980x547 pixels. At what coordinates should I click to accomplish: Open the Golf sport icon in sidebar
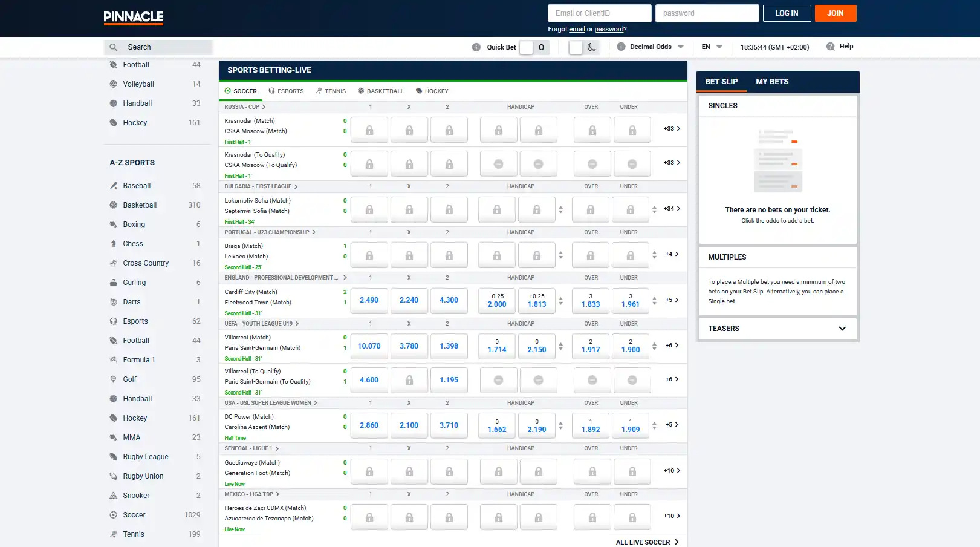coord(113,379)
